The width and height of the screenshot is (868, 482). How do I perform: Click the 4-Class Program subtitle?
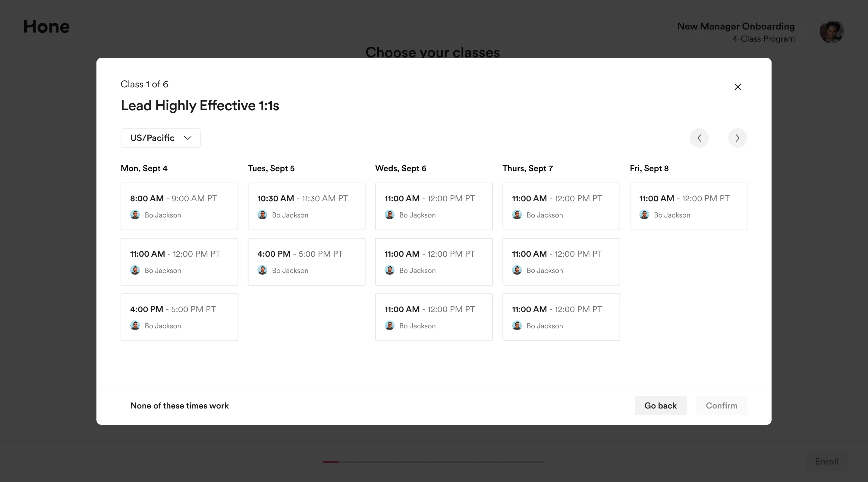(x=763, y=39)
